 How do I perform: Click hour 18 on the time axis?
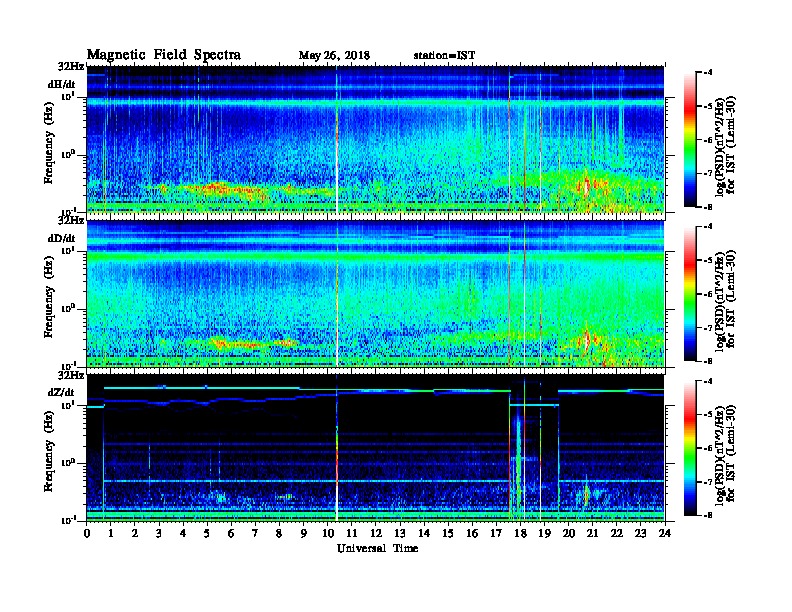pyautogui.click(x=520, y=533)
